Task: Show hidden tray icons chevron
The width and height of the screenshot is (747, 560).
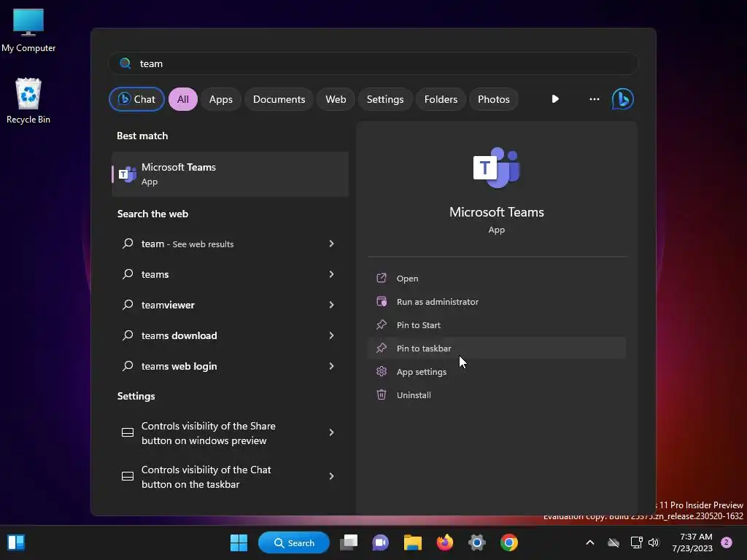Action: pos(589,542)
